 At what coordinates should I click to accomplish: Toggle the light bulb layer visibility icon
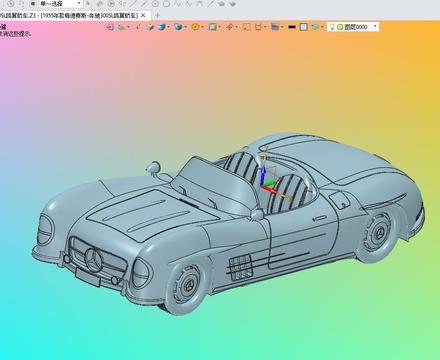click(x=332, y=27)
